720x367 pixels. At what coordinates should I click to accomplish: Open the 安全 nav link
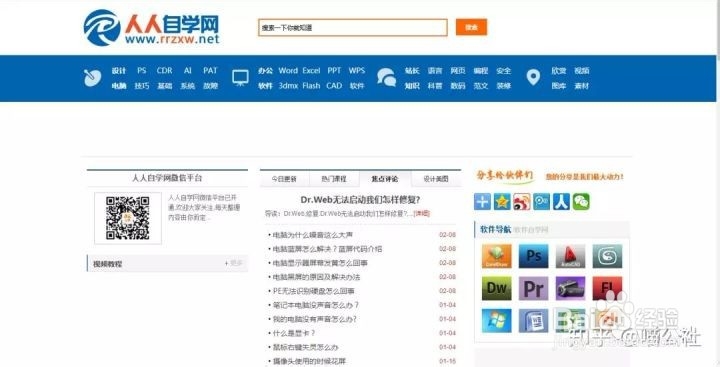point(504,71)
